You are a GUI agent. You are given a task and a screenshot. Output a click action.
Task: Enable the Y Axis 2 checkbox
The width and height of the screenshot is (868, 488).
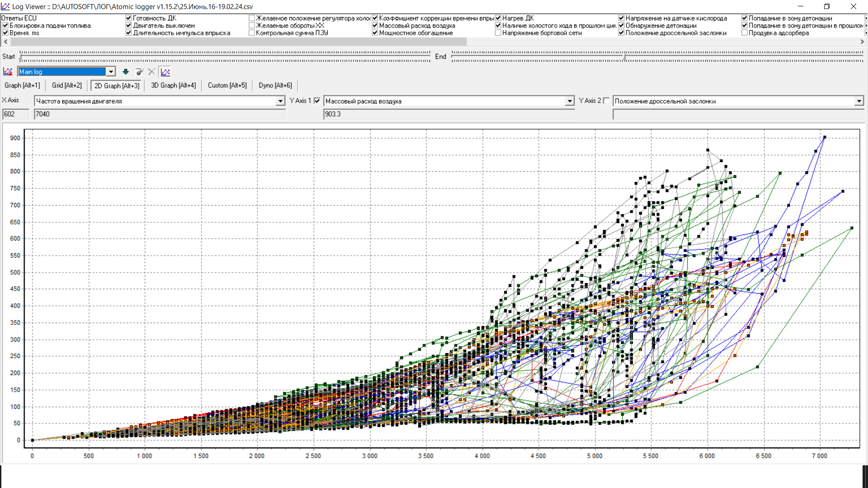[x=607, y=101]
